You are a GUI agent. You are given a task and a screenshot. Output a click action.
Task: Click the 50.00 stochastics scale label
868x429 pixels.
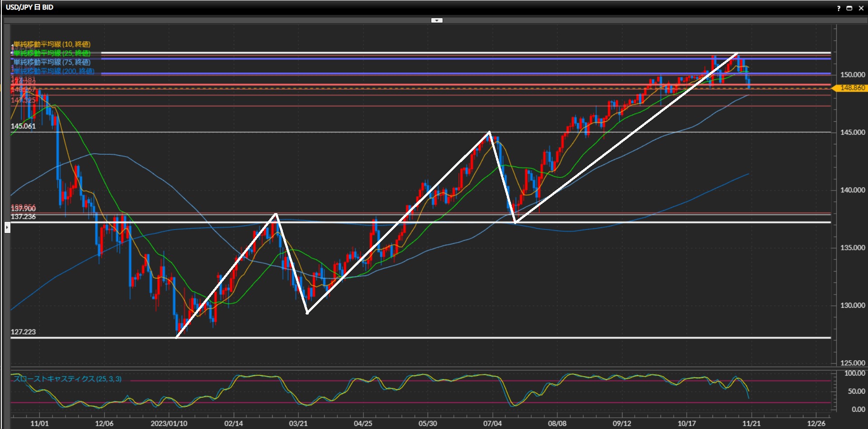(x=856, y=391)
